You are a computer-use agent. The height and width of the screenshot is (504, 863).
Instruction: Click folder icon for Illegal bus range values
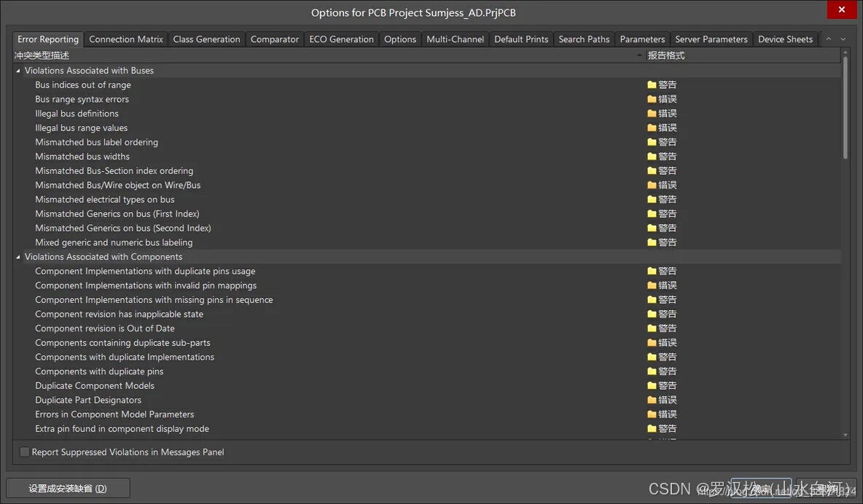[652, 127]
